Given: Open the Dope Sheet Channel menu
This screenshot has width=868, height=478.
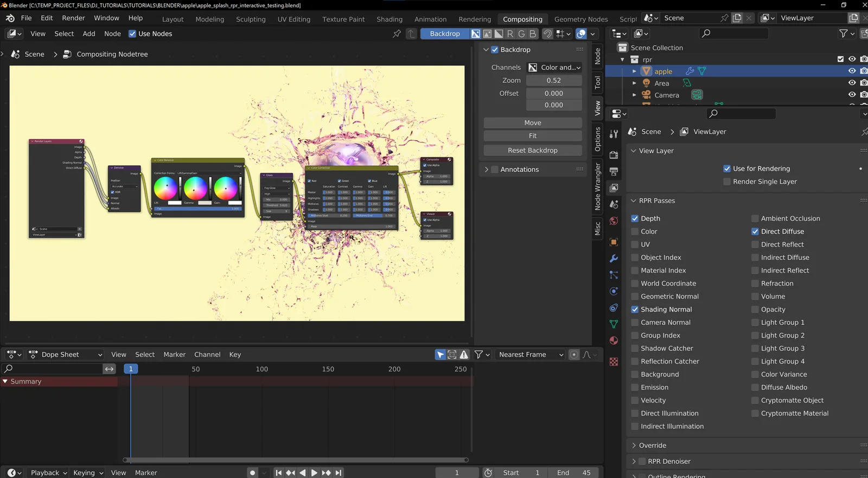Looking at the screenshot, I should [207, 354].
